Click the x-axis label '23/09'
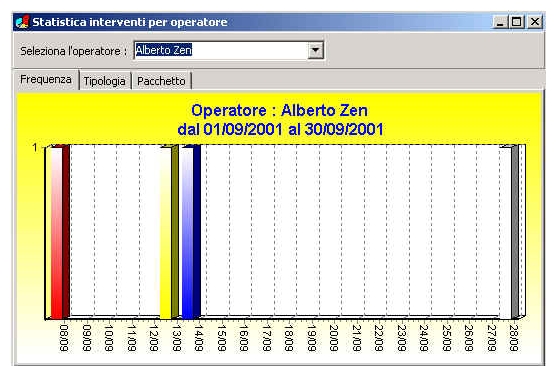The width and height of the screenshot is (556, 376). (x=401, y=338)
